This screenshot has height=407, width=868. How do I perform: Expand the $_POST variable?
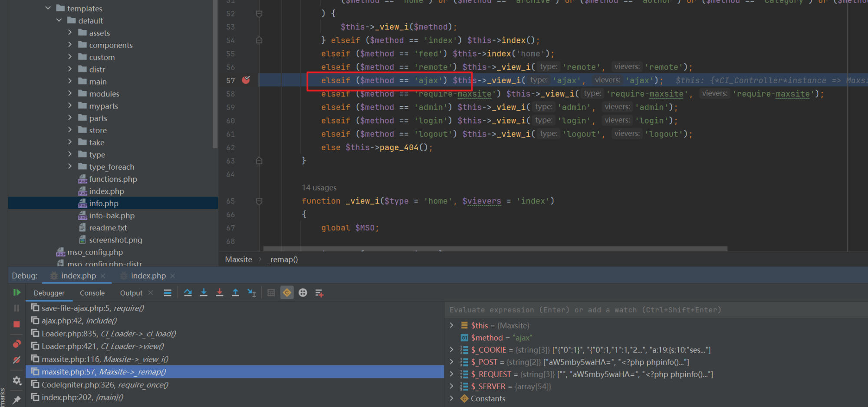[x=451, y=362]
